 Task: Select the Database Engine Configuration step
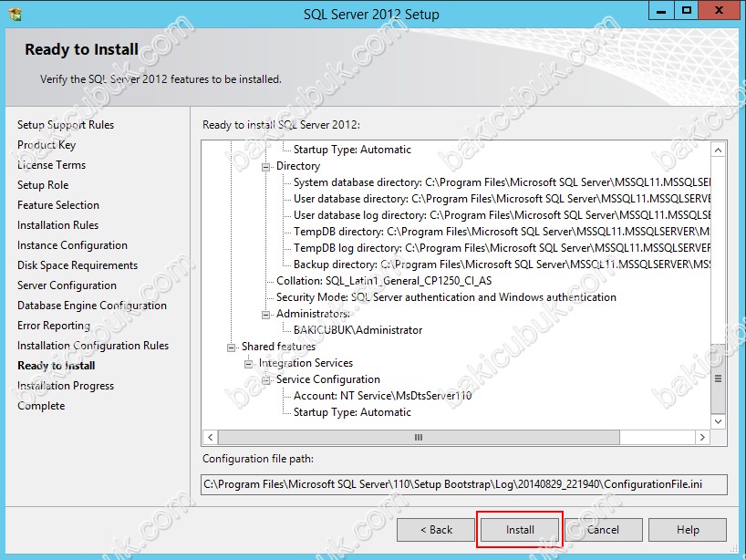coord(92,306)
